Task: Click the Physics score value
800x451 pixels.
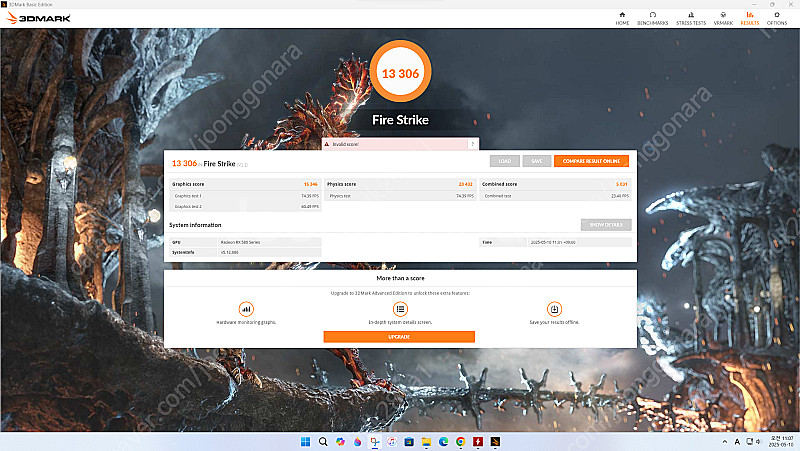Action: pyautogui.click(x=465, y=184)
